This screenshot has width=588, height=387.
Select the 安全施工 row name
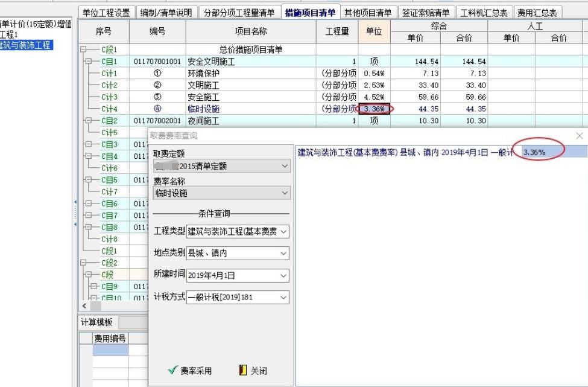pos(203,97)
